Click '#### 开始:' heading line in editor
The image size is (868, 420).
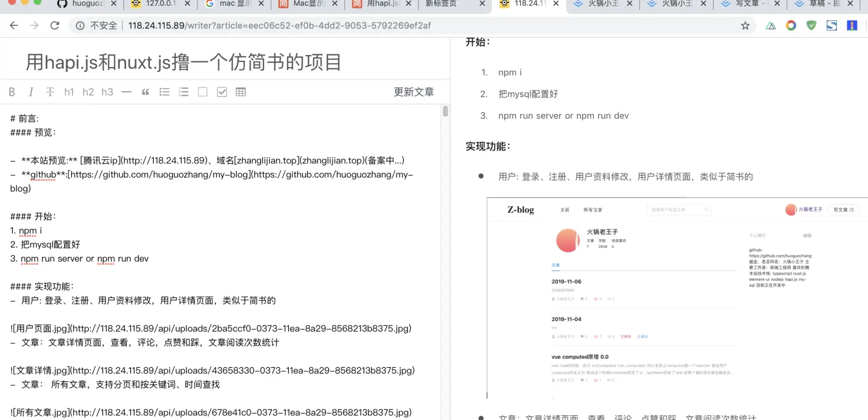point(33,216)
